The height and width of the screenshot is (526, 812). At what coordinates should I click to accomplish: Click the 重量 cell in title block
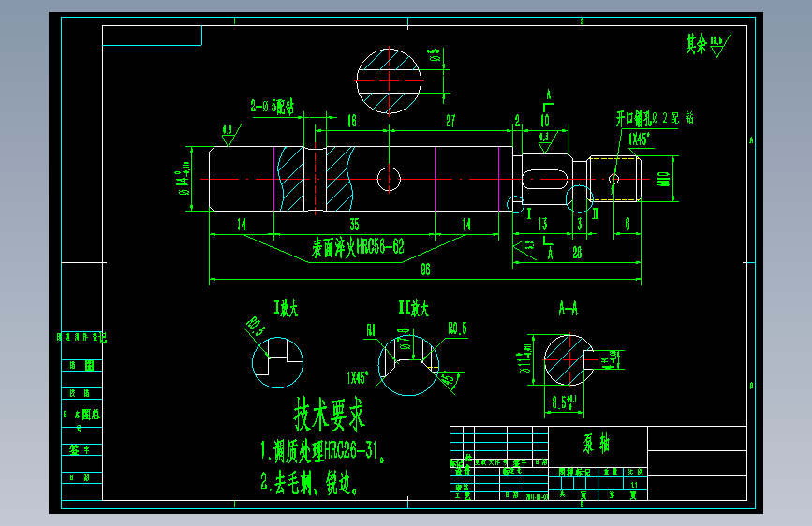pyautogui.click(x=611, y=472)
